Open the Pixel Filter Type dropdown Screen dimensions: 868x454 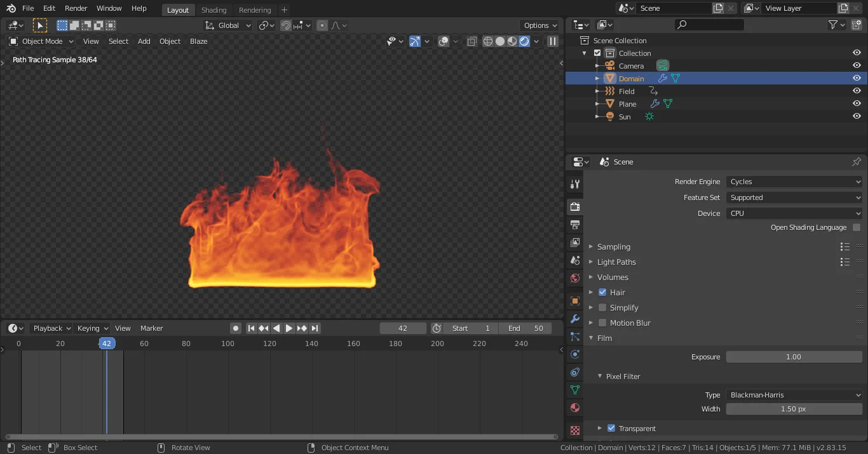coord(794,394)
